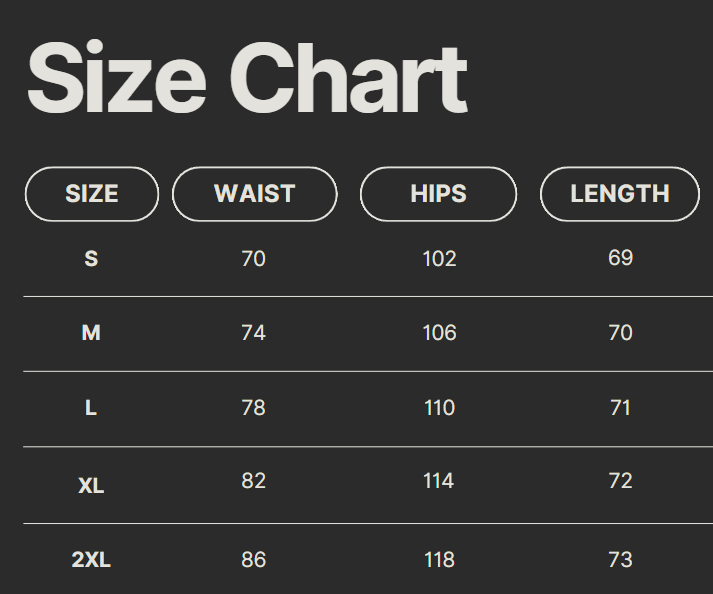Select the 2XL size row label
713x594 pixels.
(91, 560)
